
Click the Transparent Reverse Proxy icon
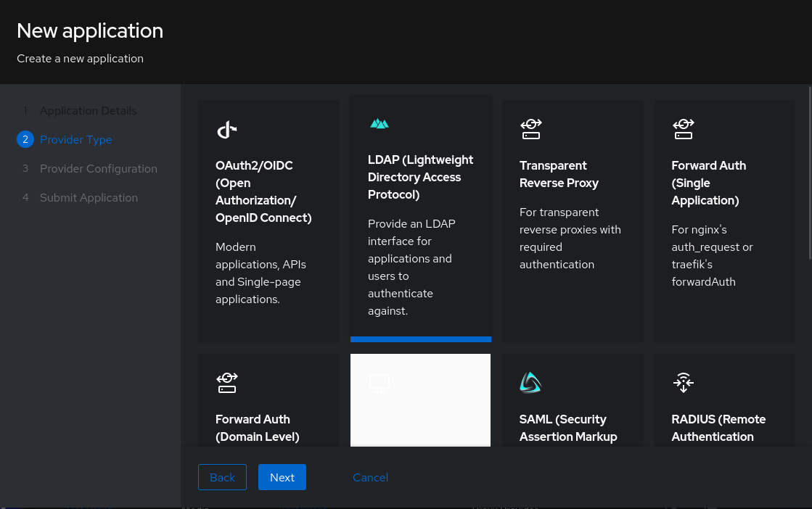tap(530, 129)
